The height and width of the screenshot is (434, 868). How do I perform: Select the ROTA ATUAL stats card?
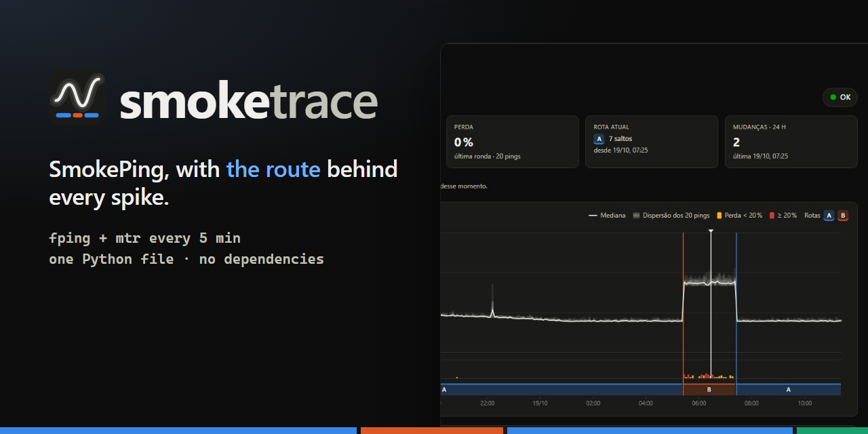(x=651, y=142)
